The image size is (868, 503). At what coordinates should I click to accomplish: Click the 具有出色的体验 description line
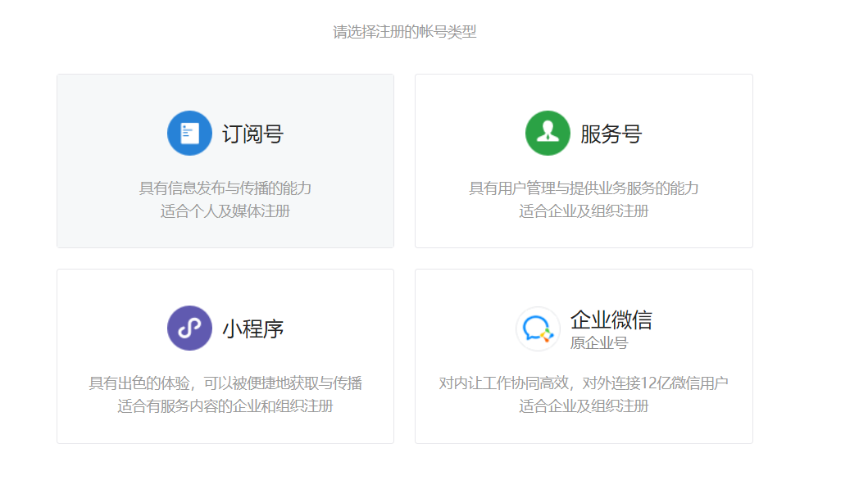click(x=225, y=383)
